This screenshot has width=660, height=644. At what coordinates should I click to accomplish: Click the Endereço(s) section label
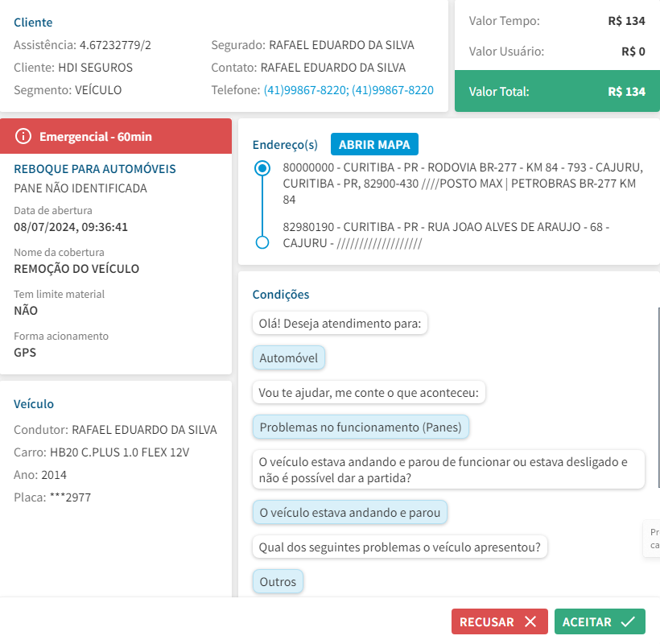tap(285, 145)
